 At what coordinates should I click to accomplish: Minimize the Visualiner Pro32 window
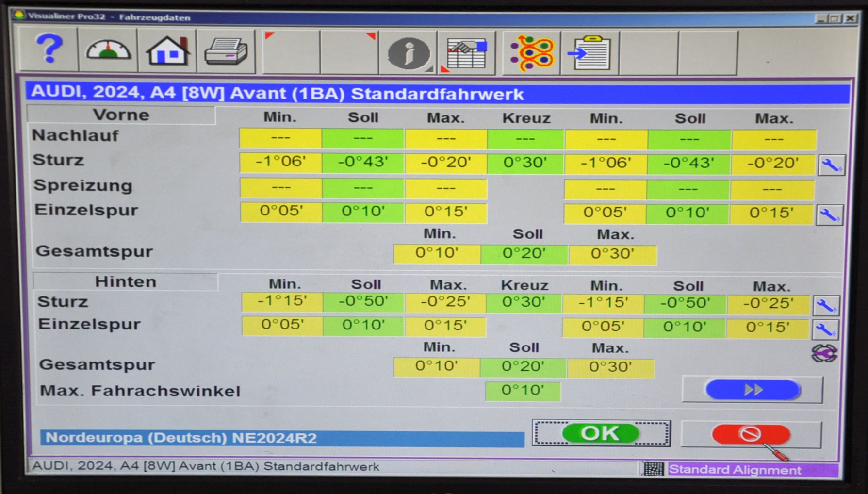point(821,18)
